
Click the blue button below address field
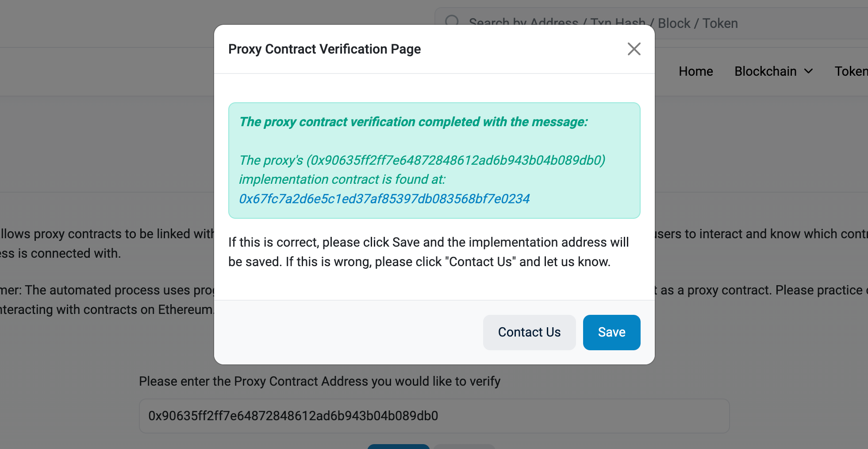(x=398, y=446)
